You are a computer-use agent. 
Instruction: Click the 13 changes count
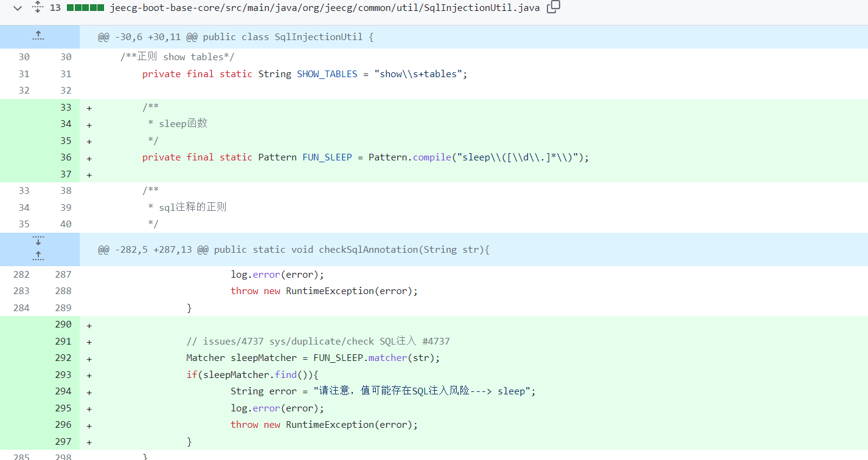click(x=55, y=8)
